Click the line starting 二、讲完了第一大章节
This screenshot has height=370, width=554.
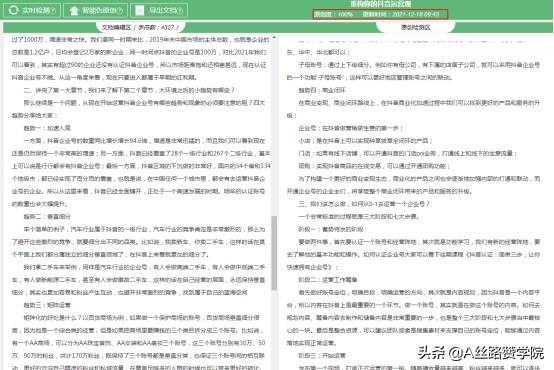[129, 90]
